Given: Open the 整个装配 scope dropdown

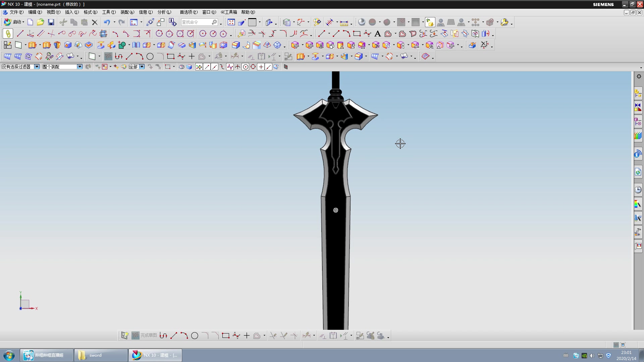Looking at the screenshot, I should point(80,67).
